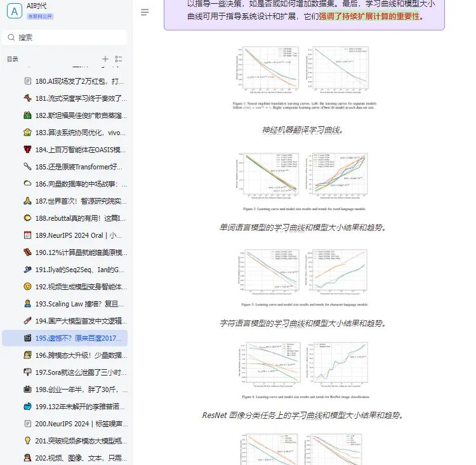Image resolution: width=476 pixels, height=465 pixels.
Task: Select document 197.Sora in the catalog
Action: (81, 372)
